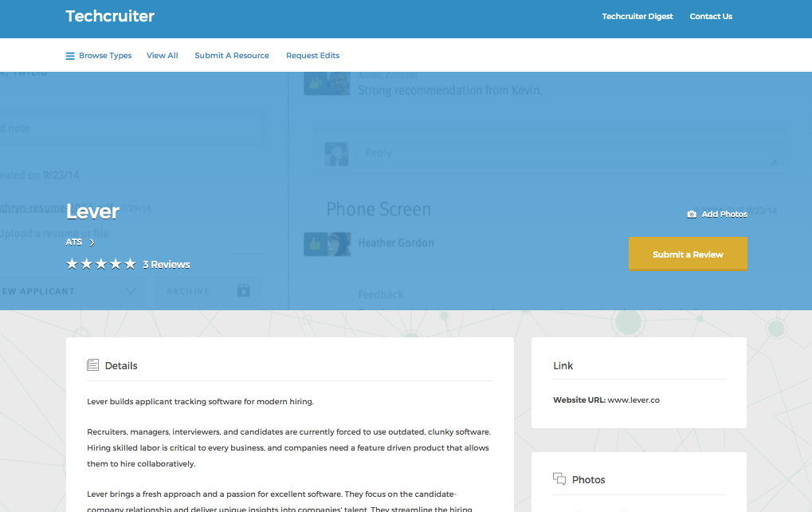Open the Contact Us page
Image resolution: width=812 pixels, height=512 pixels.
711,17
